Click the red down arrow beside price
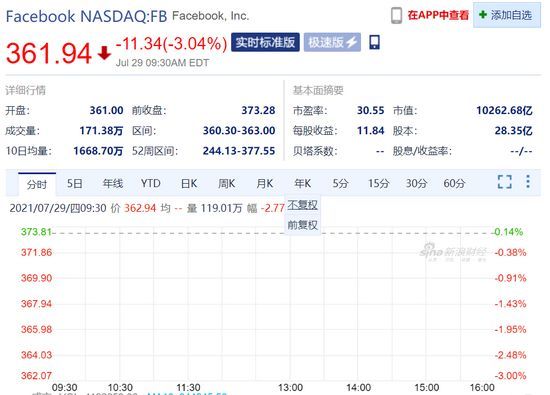550x395 pixels. pyautogui.click(x=104, y=54)
